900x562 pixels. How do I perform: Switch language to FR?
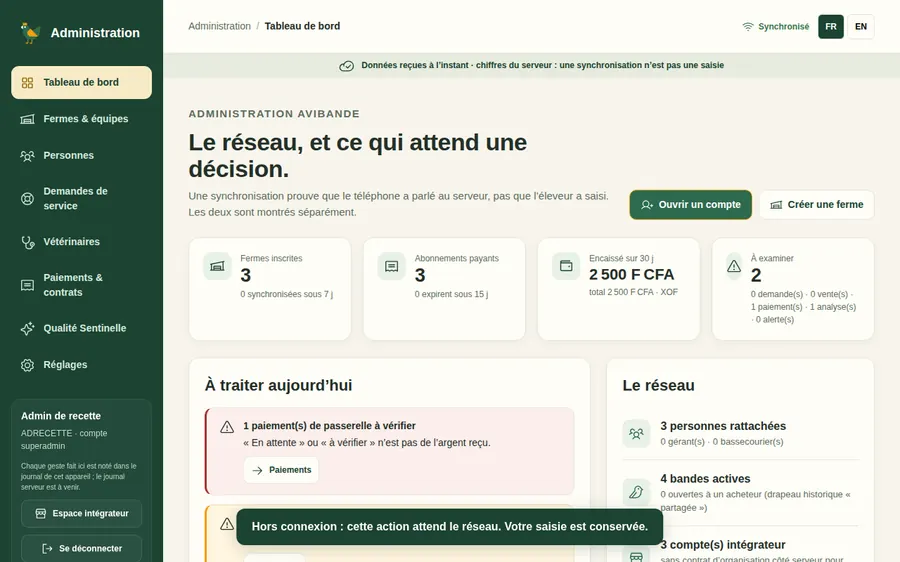pos(831,26)
